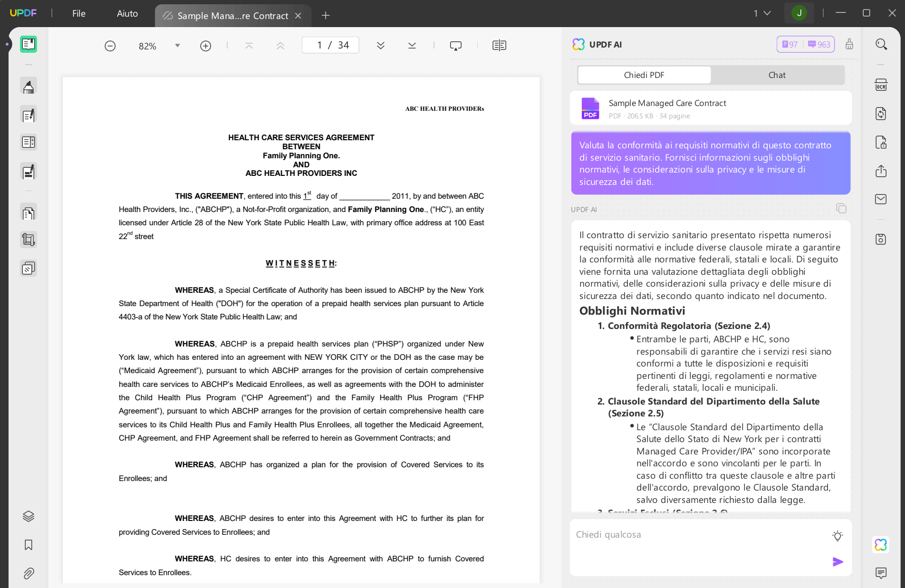
Task: Open the Organize Pages tool
Action: point(29,213)
